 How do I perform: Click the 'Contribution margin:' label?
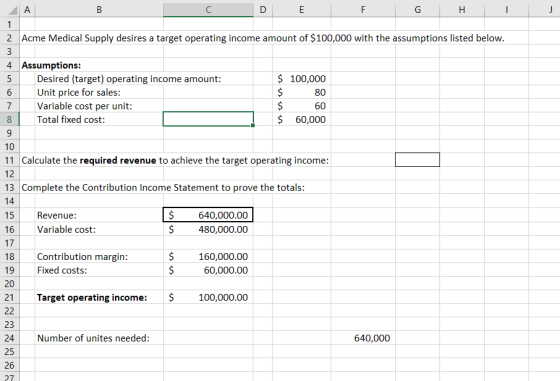(x=82, y=256)
